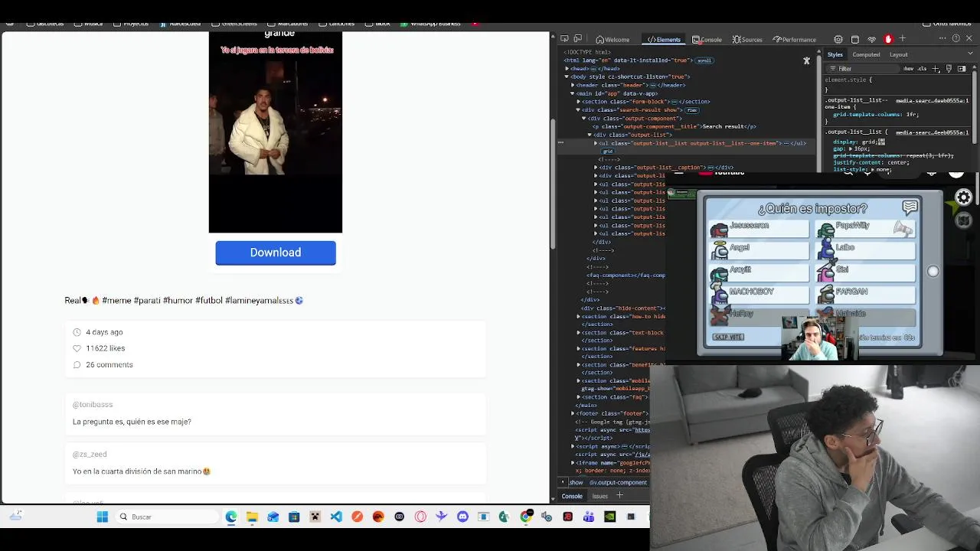Image resolution: width=980 pixels, height=551 pixels.
Task: Open the Welcome tab in DevTools
Action: 612,40
